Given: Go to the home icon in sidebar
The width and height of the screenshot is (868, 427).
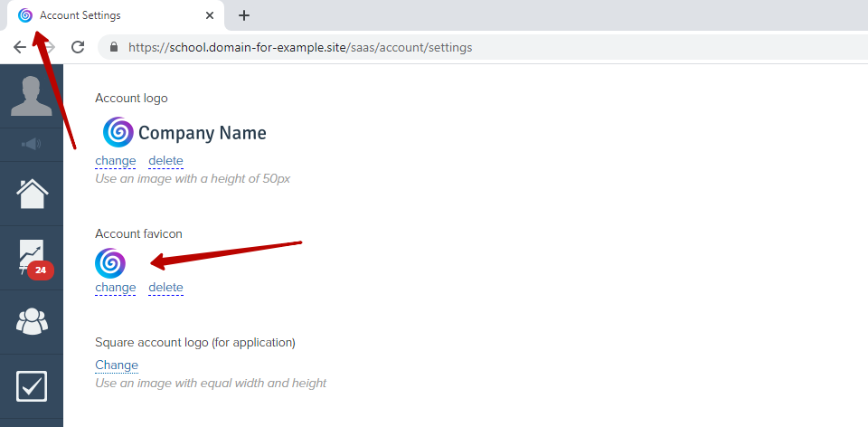Looking at the screenshot, I should pyautogui.click(x=33, y=194).
